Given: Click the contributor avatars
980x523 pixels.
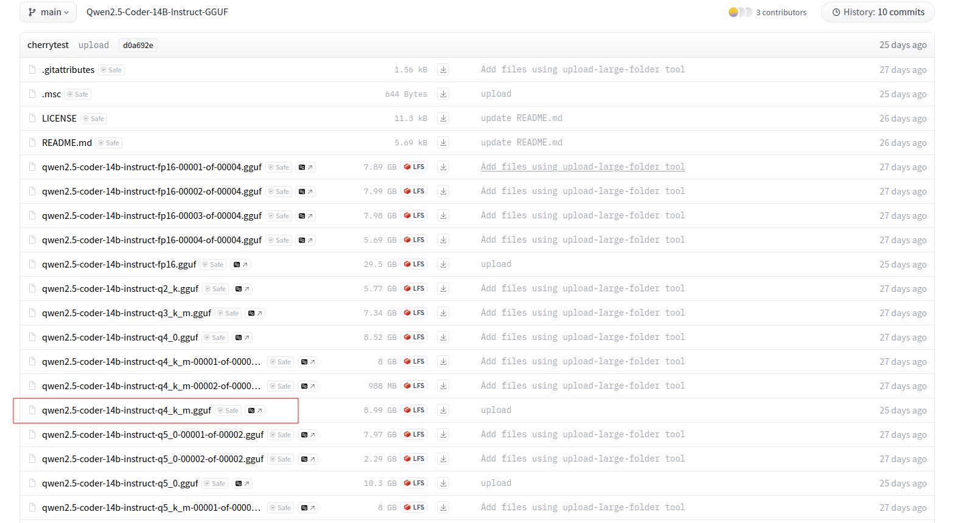Looking at the screenshot, I should click(740, 12).
